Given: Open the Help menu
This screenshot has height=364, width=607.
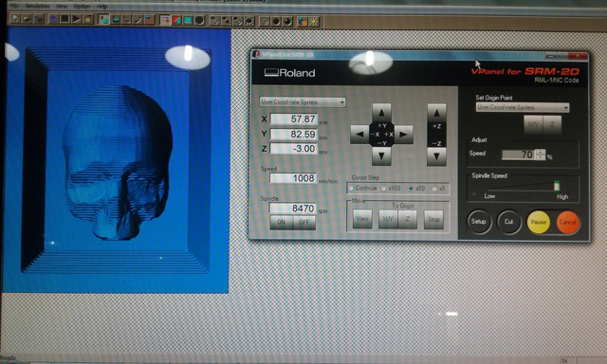Looking at the screenshot, I should [101, 7].
